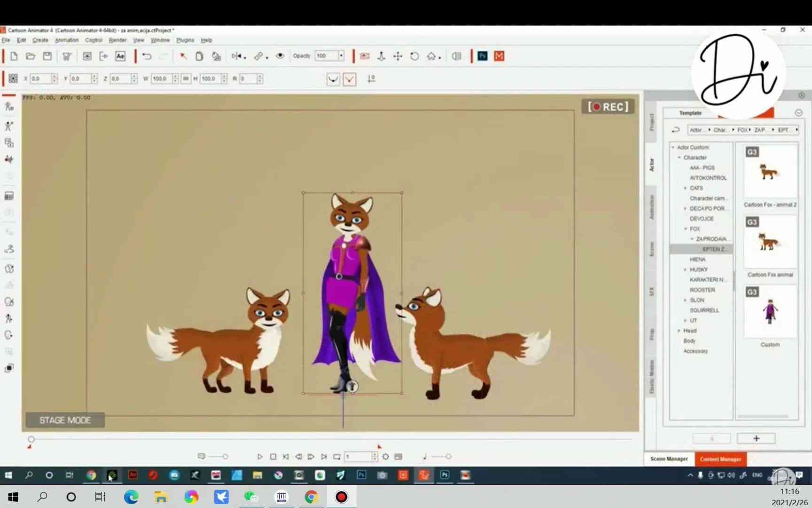The height and width of the screenshot is (508, 812).
Task: Open the Animation menu
Action: click(67, 40)
